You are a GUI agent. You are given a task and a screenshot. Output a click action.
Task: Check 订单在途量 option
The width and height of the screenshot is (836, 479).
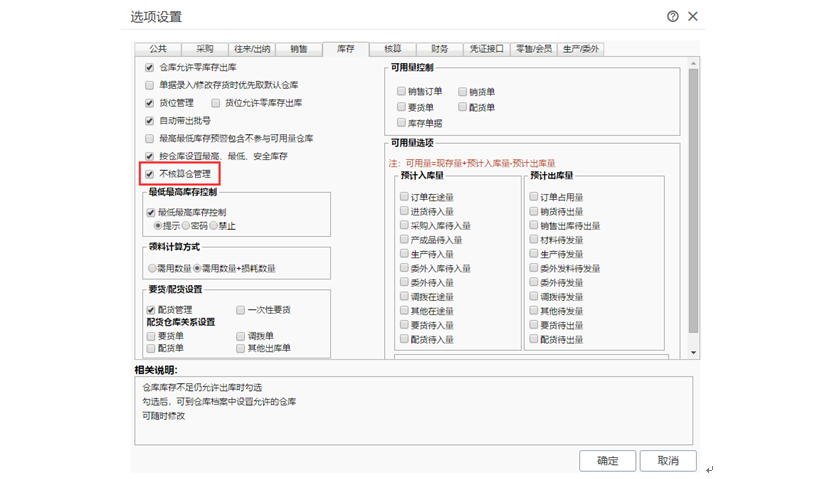[404, 197]
